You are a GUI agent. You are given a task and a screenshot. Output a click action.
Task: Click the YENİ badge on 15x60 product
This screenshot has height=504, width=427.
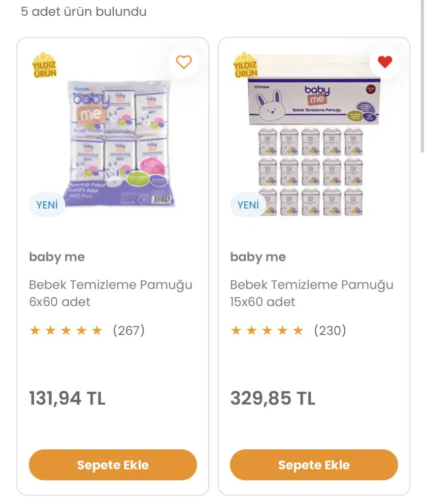click(248, 205)
